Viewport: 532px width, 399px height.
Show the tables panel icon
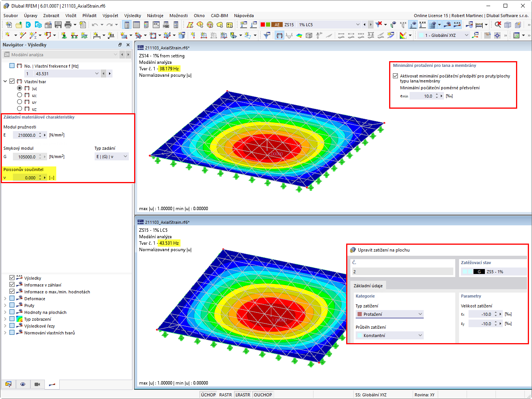(x=136, y=25)
